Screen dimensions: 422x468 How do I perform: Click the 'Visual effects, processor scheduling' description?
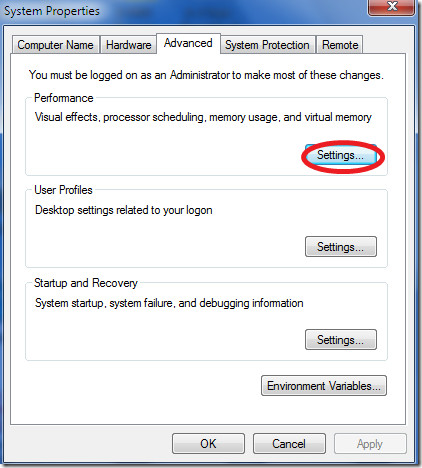(x=203, y=117)
